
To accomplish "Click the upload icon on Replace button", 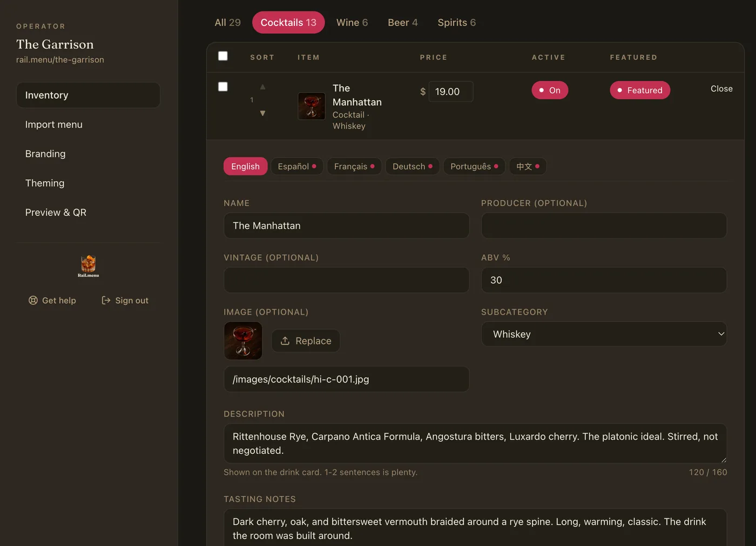I will point(285,341).
